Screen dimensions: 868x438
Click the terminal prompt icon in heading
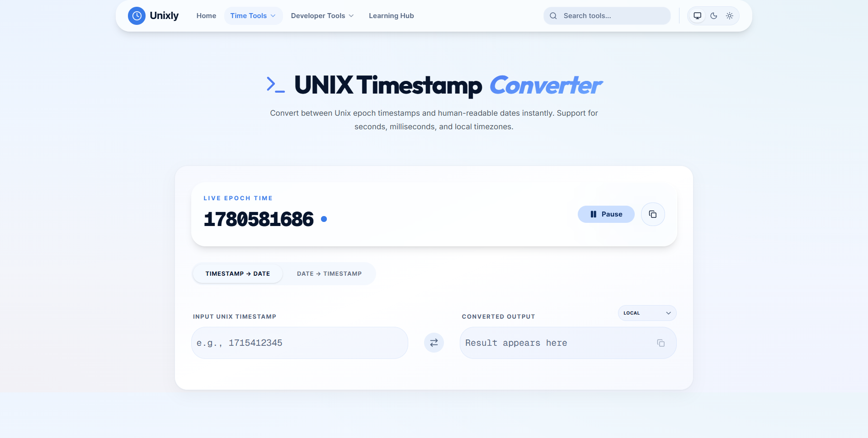276,85
